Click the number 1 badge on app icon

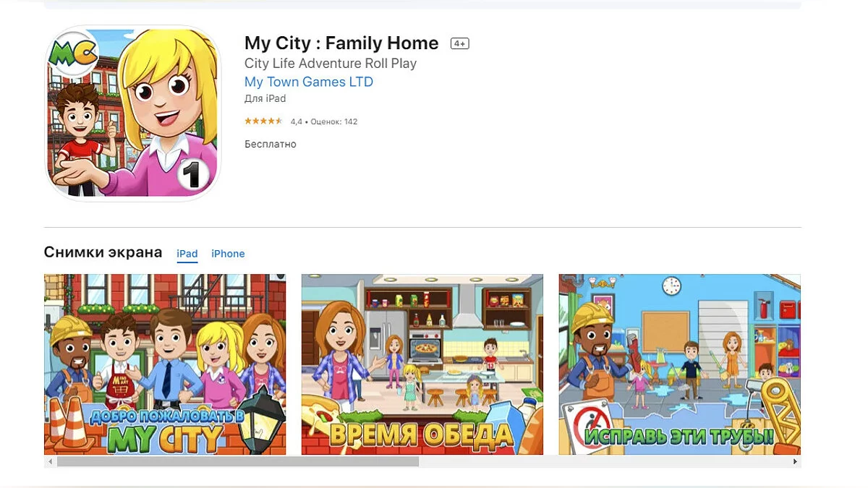pyautogui.click(x=193, y=173)
